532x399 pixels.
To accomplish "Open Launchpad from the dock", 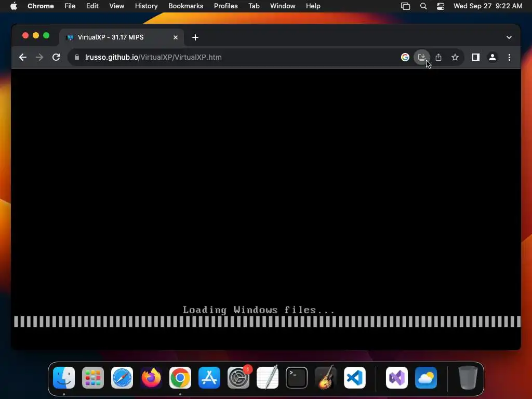I will tap(93, 378).
